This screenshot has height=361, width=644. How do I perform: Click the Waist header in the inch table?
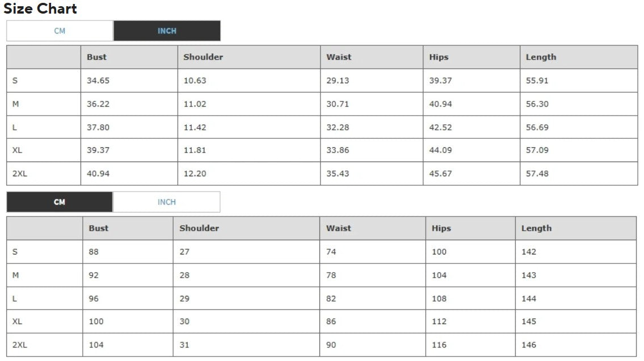click(339, 57)
